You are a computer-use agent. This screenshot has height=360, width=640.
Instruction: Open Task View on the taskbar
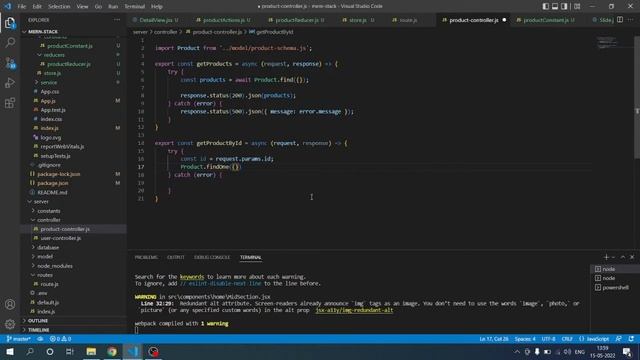[70, 352]
